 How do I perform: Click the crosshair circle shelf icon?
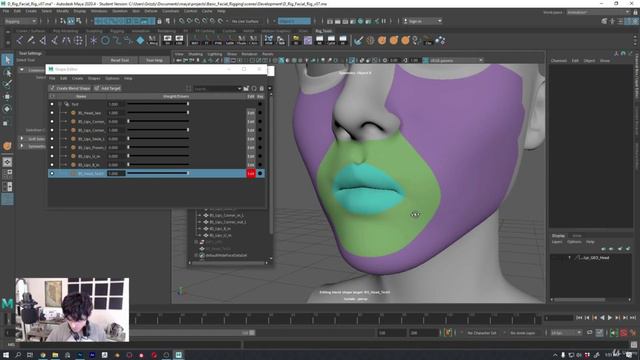click(x=78, y=40)
